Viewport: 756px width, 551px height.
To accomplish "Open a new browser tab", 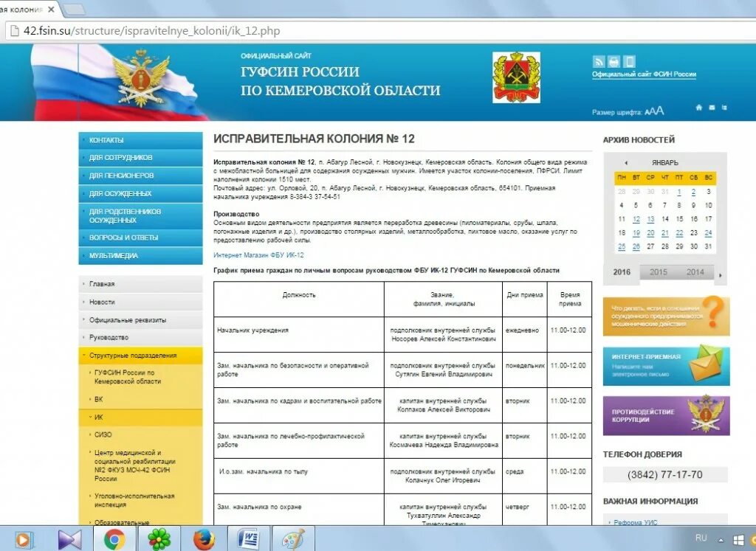I will pyautogui.click(x=73, y=9).
